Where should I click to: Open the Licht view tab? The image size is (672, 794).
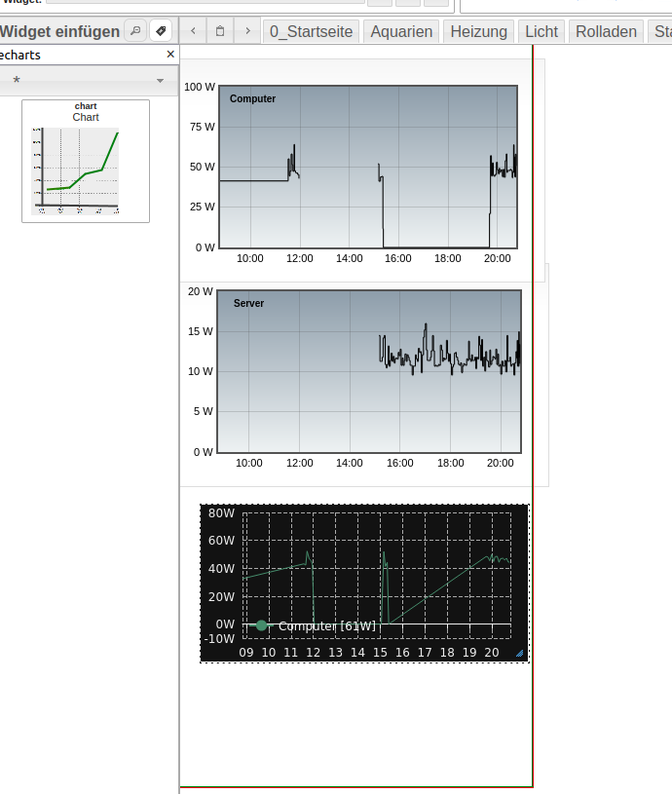(x=541, y=31)
